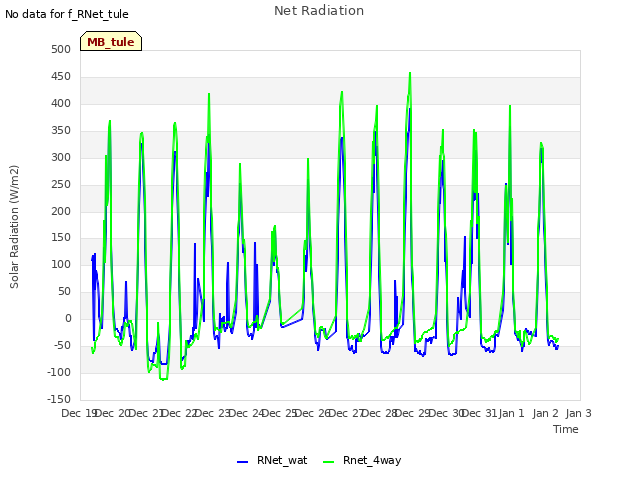Click the 200 y-axis tick label
Image resolution: width=640 pixels, height=480 pixels.
point(61,211)
